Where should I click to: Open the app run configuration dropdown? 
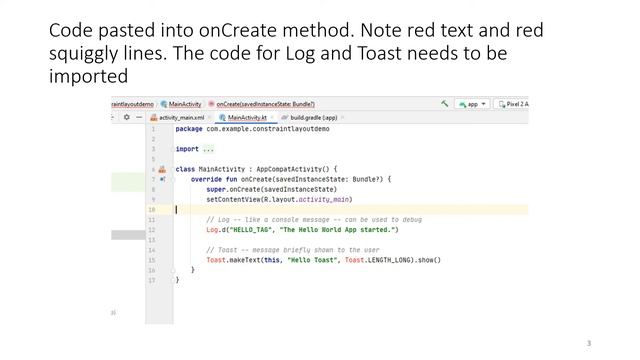pos(472,104)
